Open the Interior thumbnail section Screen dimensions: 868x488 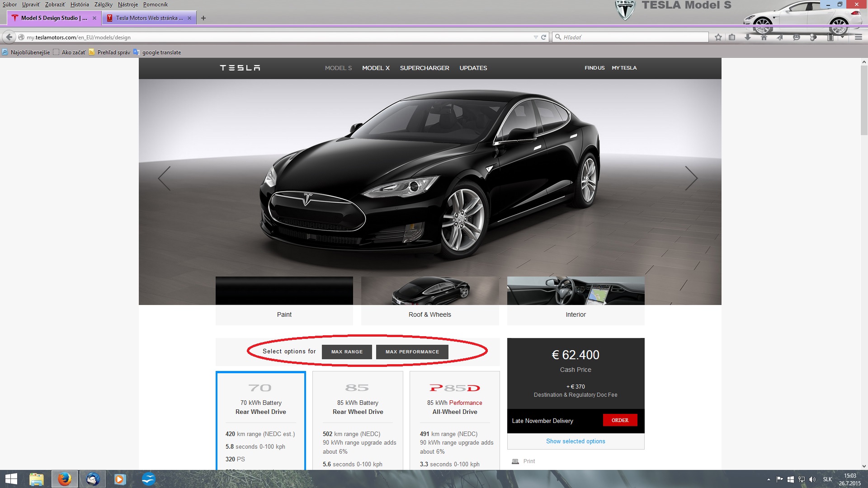pos(576,300)
